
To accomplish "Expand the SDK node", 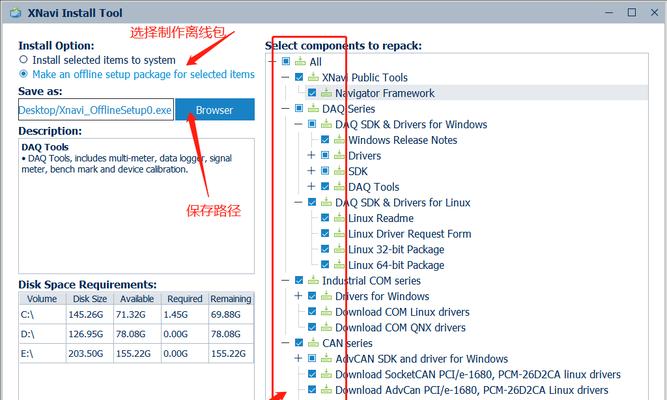I will coord(311,171).
